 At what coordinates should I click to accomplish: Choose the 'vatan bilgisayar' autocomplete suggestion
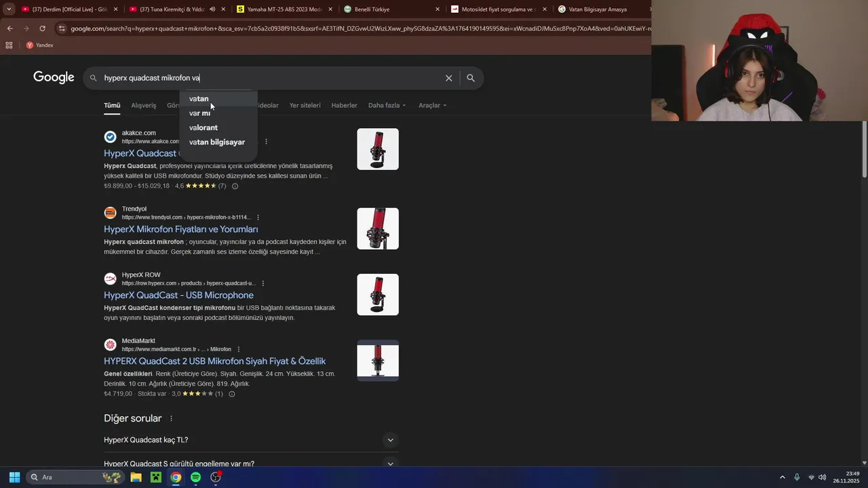218,142
